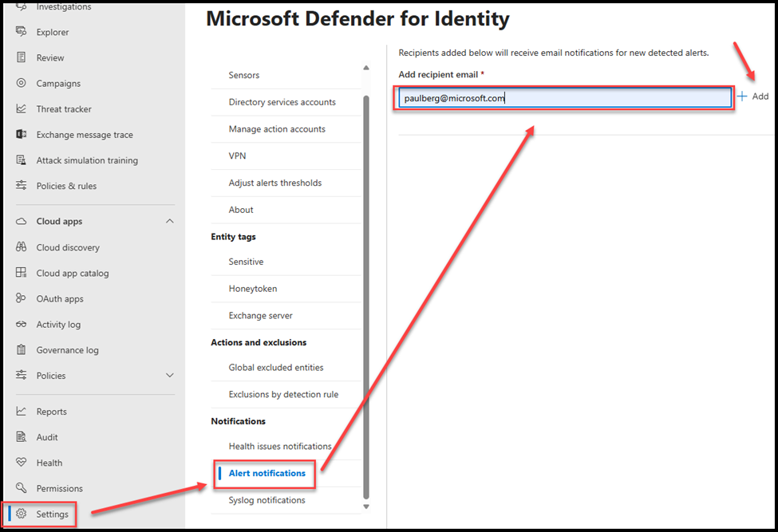
Task: Open Global excluded entities page
Action: tap(276, 368)
